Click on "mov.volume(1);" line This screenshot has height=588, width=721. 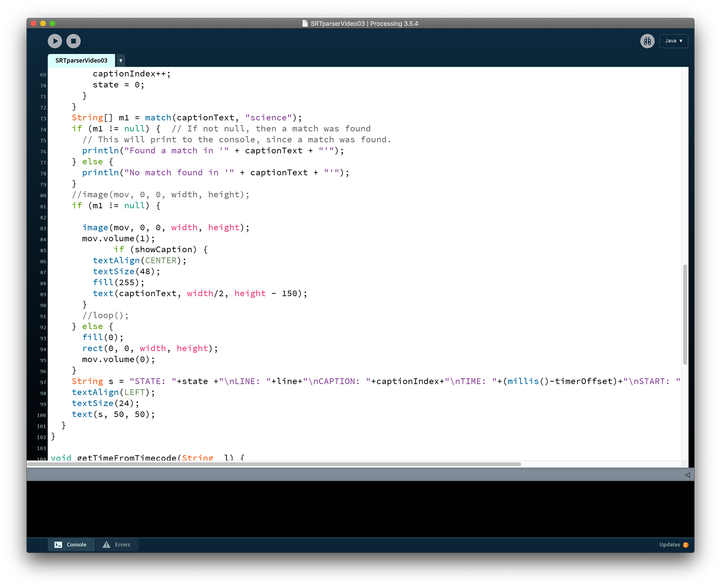point(118,239)
